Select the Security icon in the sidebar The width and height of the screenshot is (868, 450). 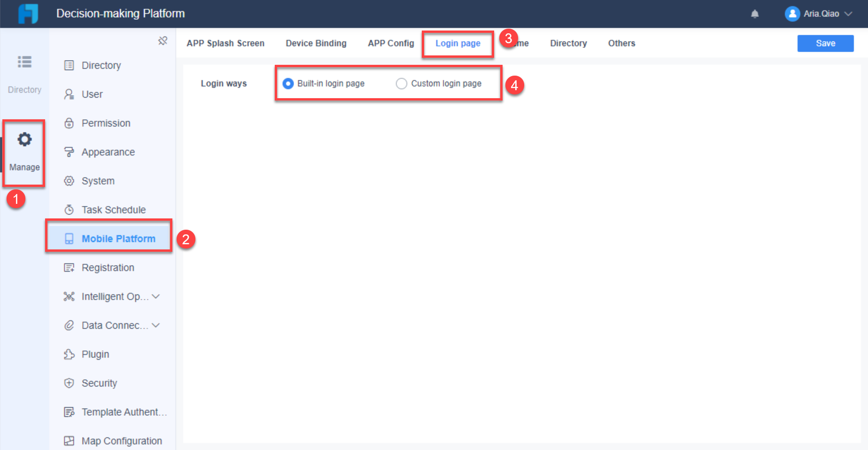69,383
